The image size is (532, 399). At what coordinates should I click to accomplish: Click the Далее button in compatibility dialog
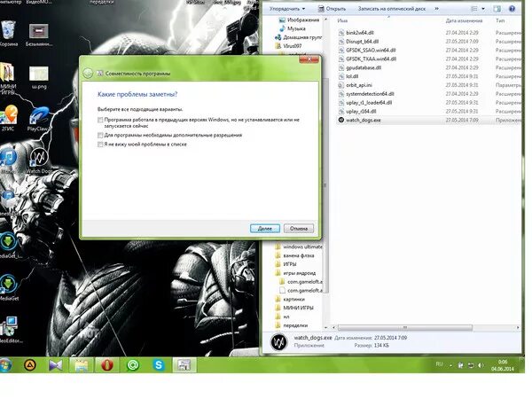tap(265, 229)
